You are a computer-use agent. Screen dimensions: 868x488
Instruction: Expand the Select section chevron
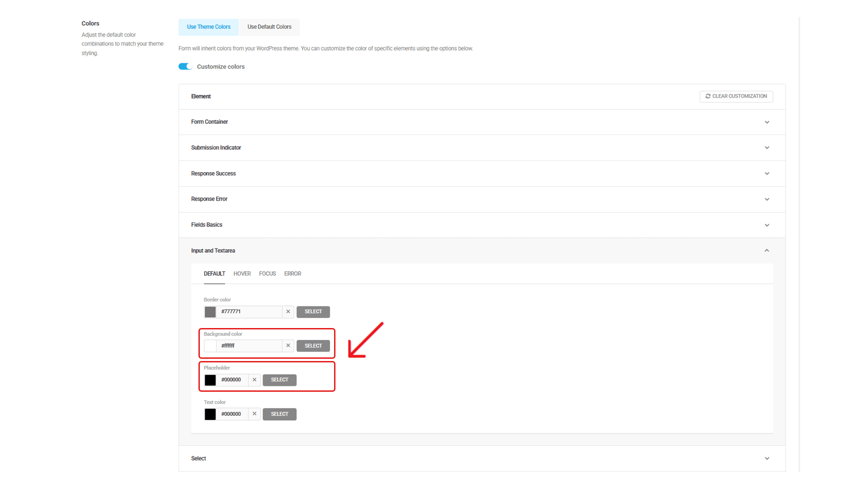(x=767, y=458)
